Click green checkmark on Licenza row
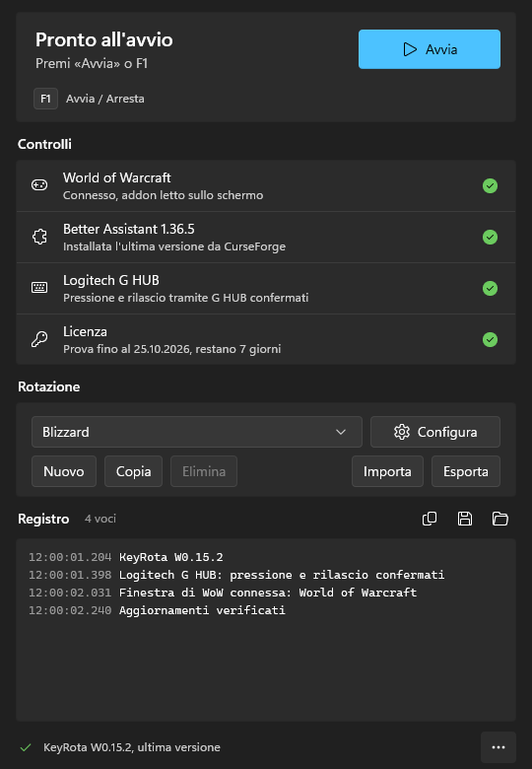 click(490, 339)
